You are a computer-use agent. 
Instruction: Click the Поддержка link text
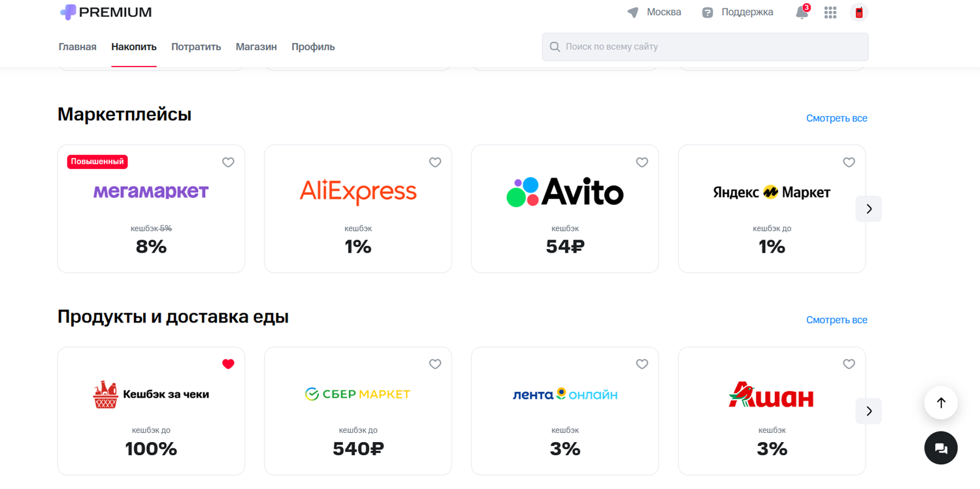(x=747, y=12)
